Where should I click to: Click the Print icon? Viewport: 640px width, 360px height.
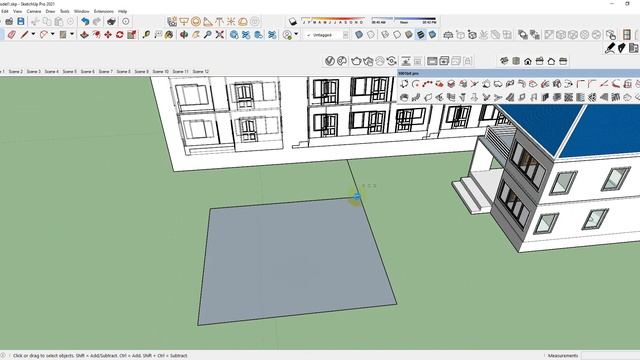(x=111, y=21)
